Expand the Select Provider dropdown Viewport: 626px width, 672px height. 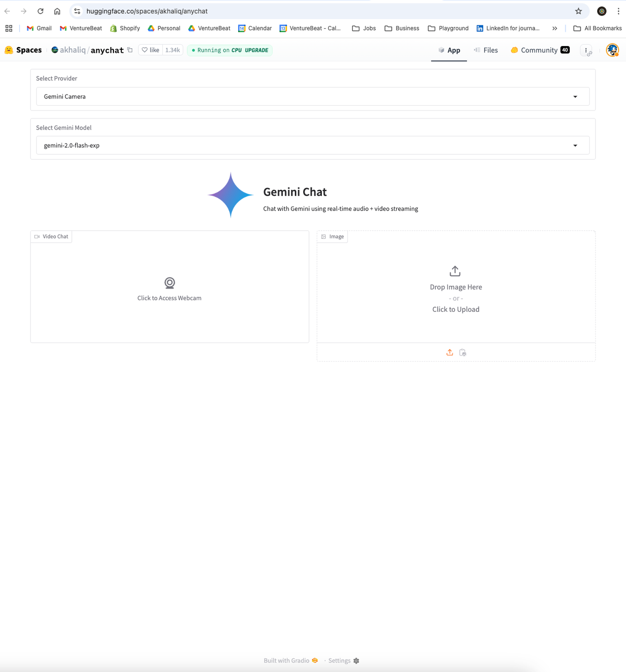tap(313, 96)
